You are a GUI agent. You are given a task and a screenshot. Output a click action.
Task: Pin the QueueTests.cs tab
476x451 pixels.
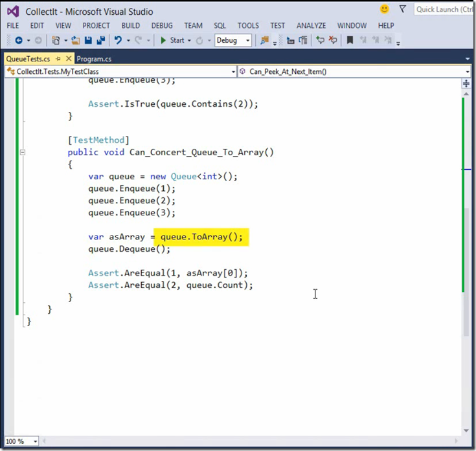click(58, 58)
